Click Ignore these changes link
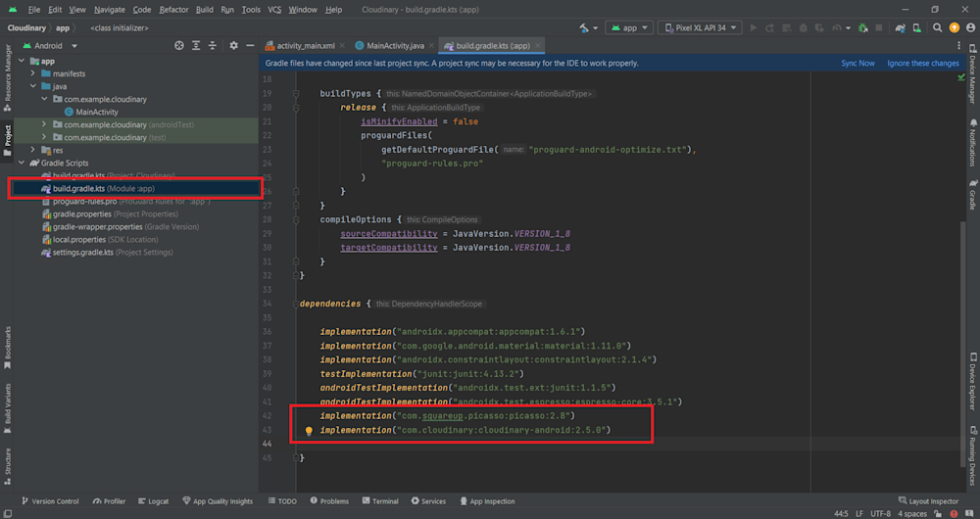The height and width of the screenshot is (519, 980). coord(922,63)
